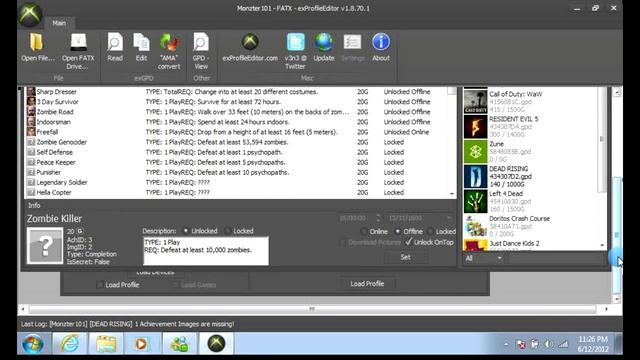
Task: Show hidden system tray icons
Action: (506, 344)
